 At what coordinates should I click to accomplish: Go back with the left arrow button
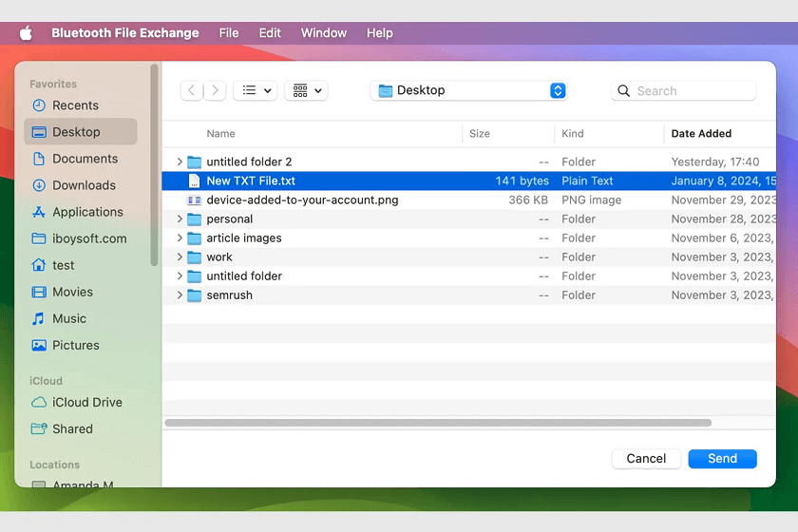pos(192,90)
